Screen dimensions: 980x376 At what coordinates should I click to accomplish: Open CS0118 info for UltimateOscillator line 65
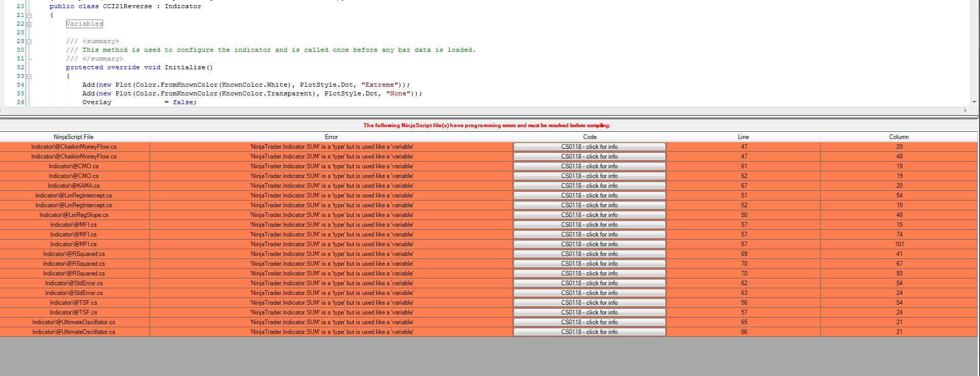(x=589, y=322)
